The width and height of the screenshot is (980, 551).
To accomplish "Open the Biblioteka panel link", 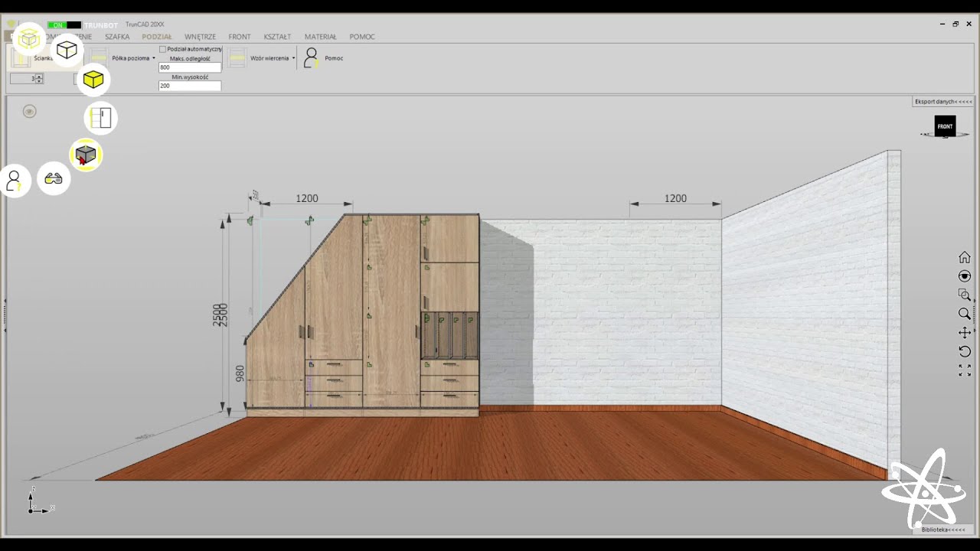I will point(943,530).
